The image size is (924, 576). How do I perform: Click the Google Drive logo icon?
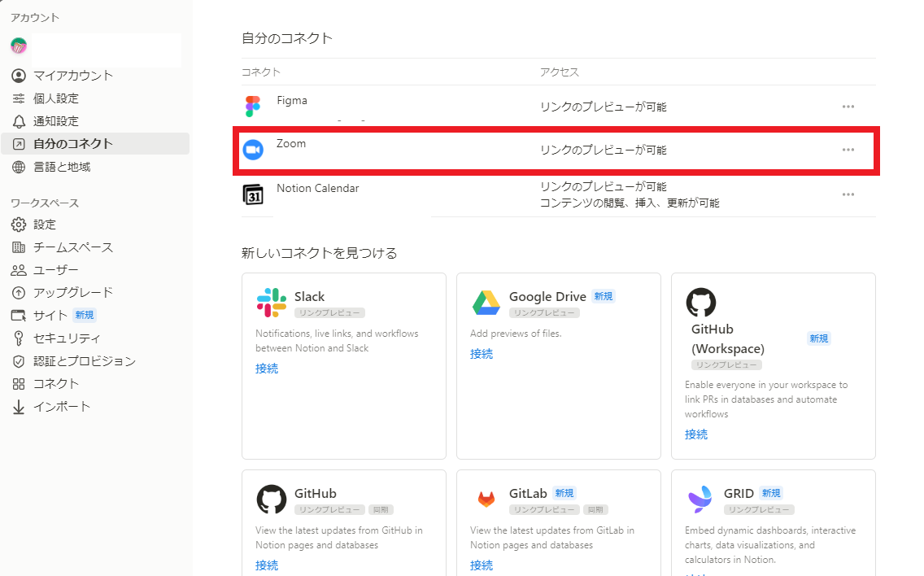(486, 303)
